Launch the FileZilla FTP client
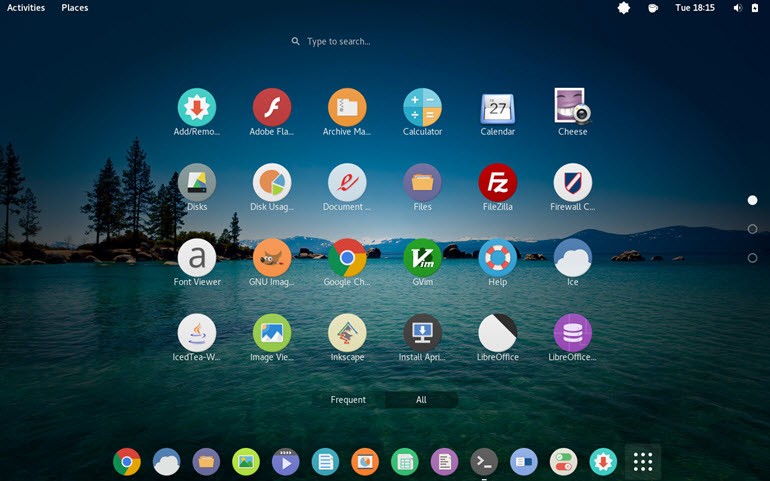Image resolution: width=770 pixels, height=481 pixels. (x=497, y=183)
